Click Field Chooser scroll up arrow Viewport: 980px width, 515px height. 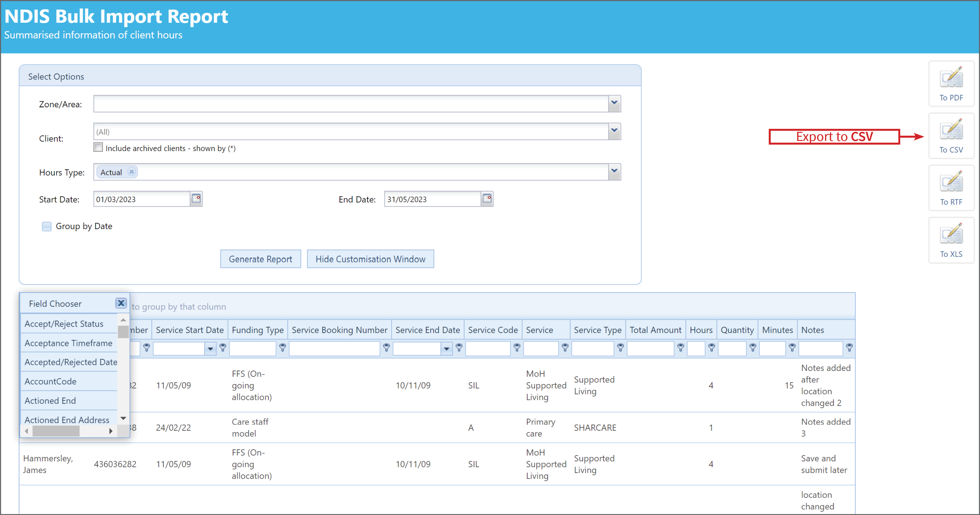point(123,320)
